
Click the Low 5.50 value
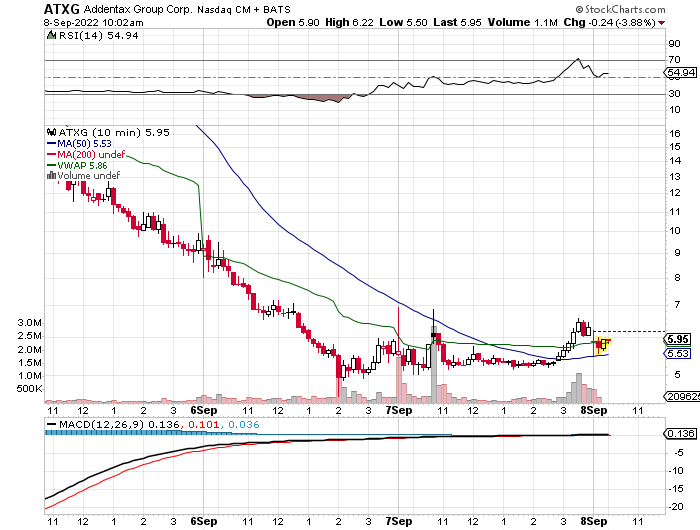pyautogui.click(x=403, y=22)
